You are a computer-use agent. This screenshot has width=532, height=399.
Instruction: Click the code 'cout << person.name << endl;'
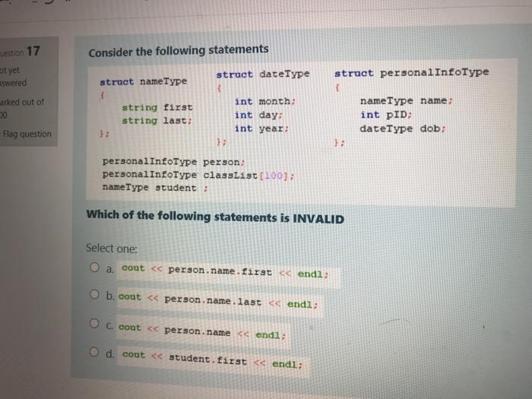[202, 331]
